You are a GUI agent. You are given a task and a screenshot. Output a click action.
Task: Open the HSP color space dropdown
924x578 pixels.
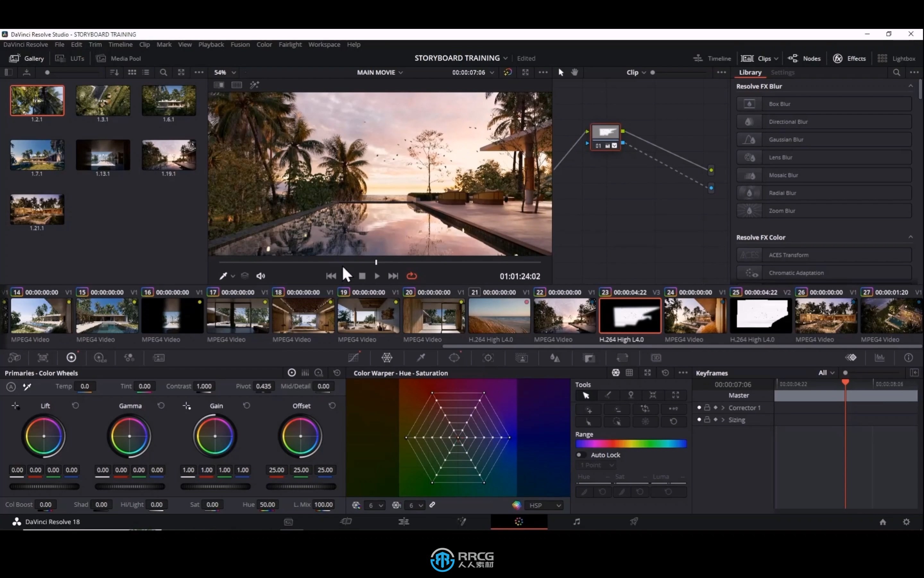tap(544, 505)
